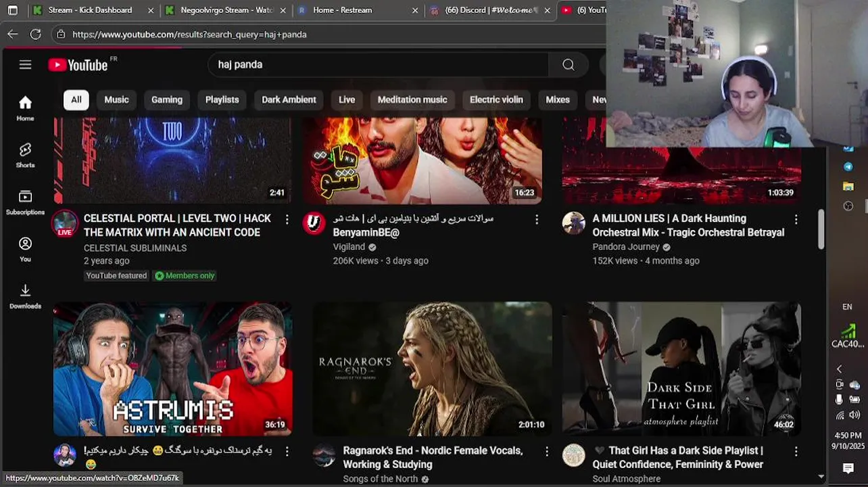
Task: Play the 16:23 BenyaminBE thumbnail
Action: point(422,161)
